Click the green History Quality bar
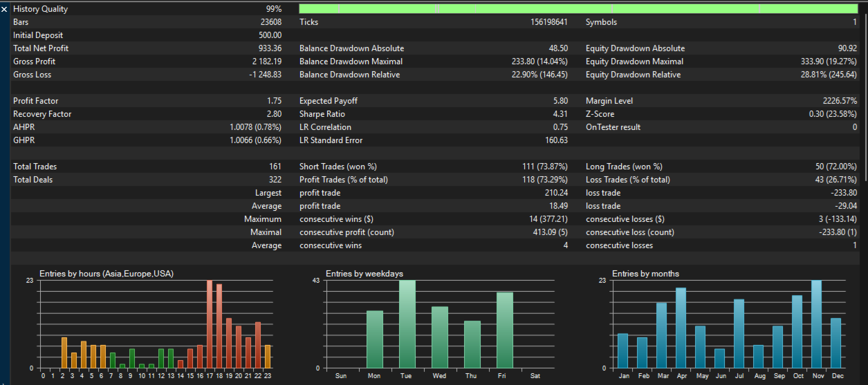The height and width of the screenshot is (385, 868). (578, 9)
